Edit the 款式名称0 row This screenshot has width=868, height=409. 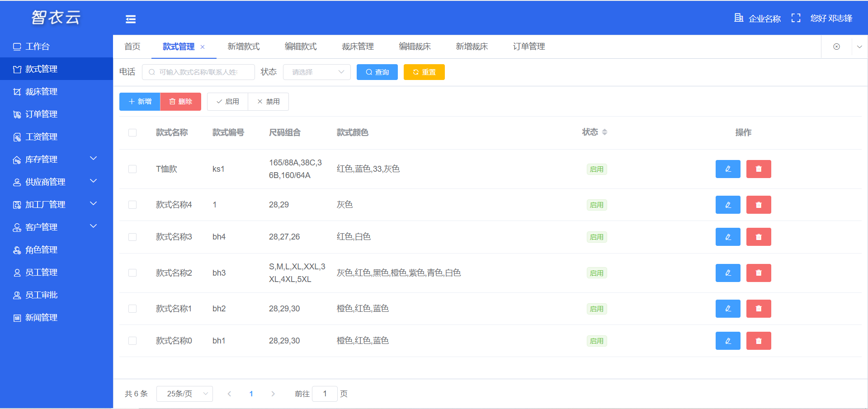click(728, 341)
